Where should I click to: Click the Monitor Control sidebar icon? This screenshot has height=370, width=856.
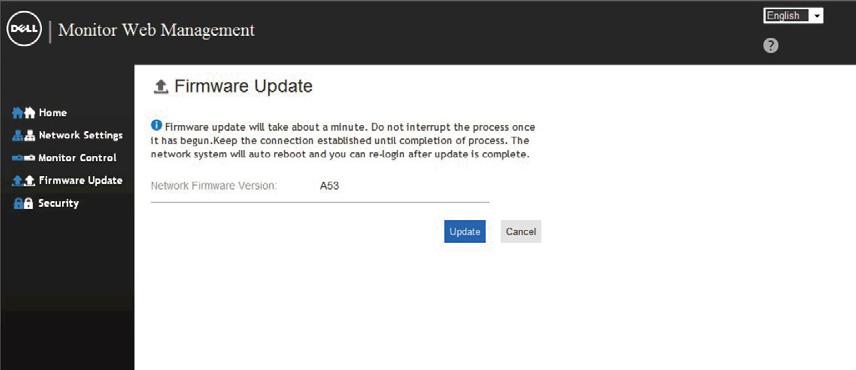(x=23, y=158)
